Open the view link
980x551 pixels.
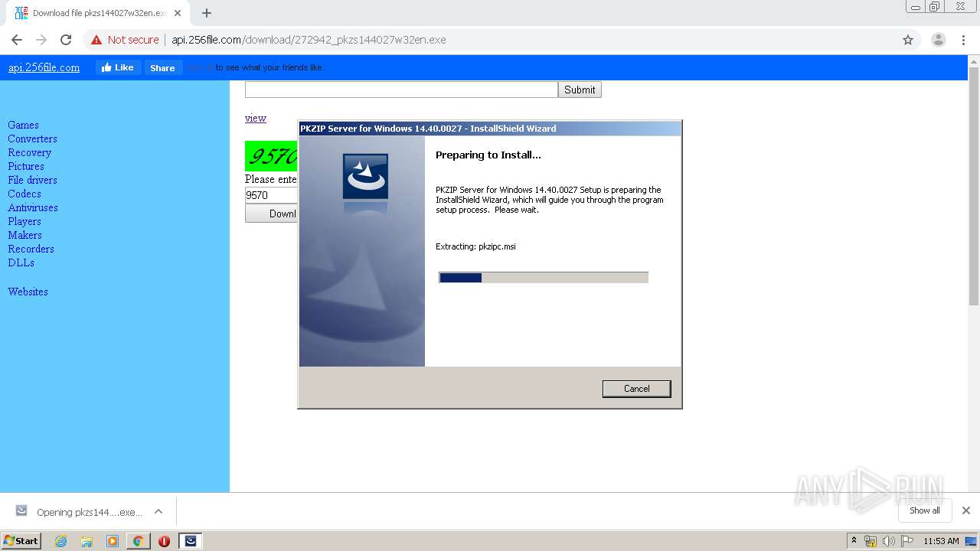pos(256,118)
